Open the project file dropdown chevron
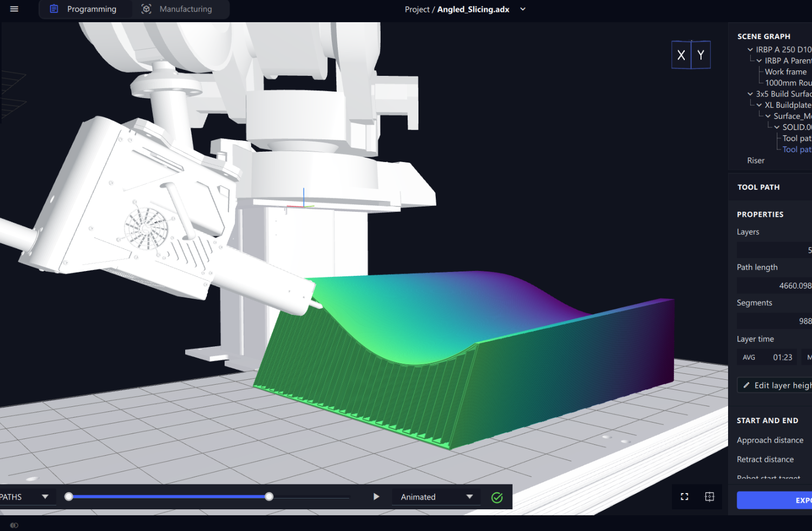 coord(523,9)
